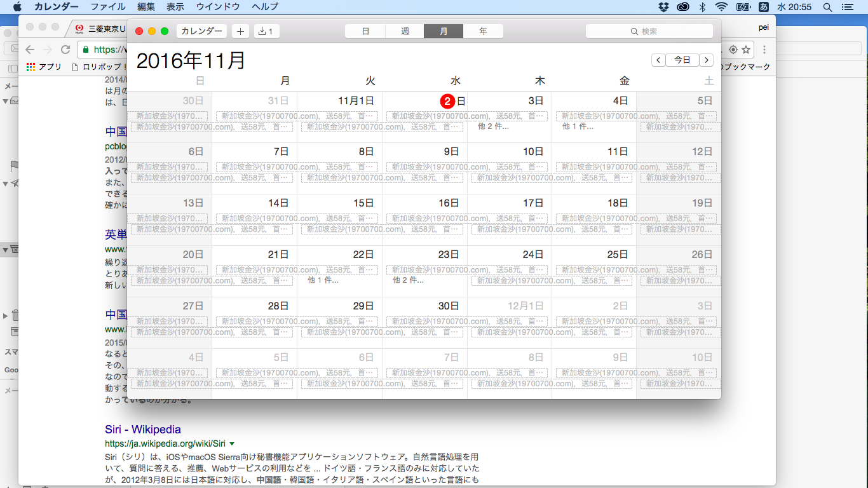
Task: Click the 検索 search field
Action: 649,31
